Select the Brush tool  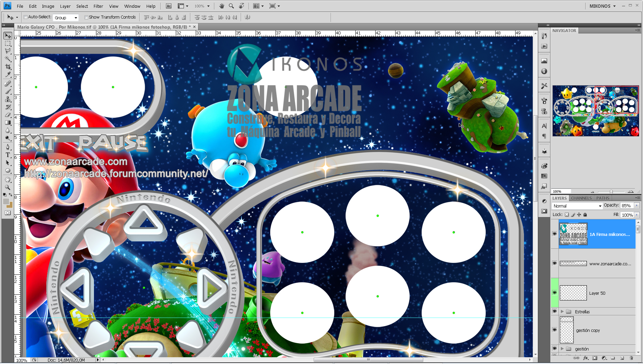click(8, 91)
